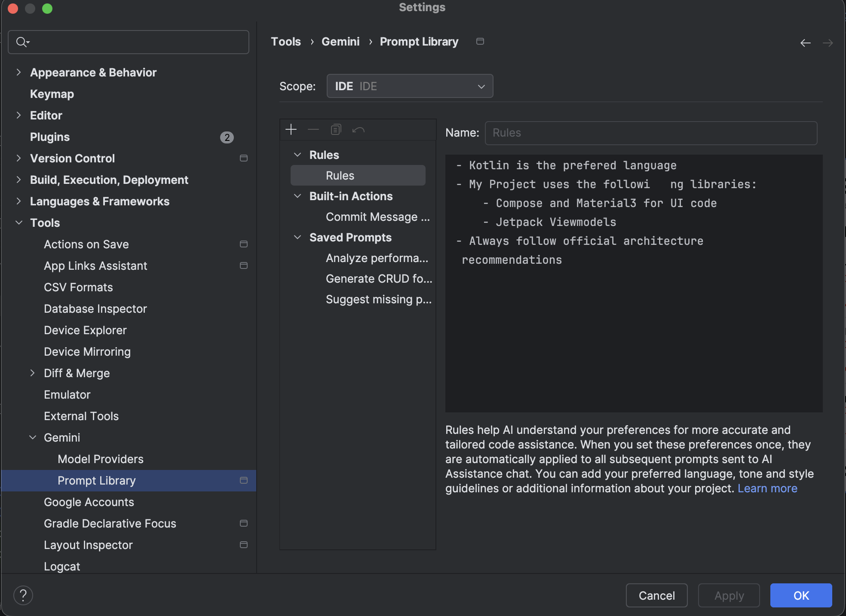
Task: Click the copy prompt icon
Action: click(x=336, y=129)
